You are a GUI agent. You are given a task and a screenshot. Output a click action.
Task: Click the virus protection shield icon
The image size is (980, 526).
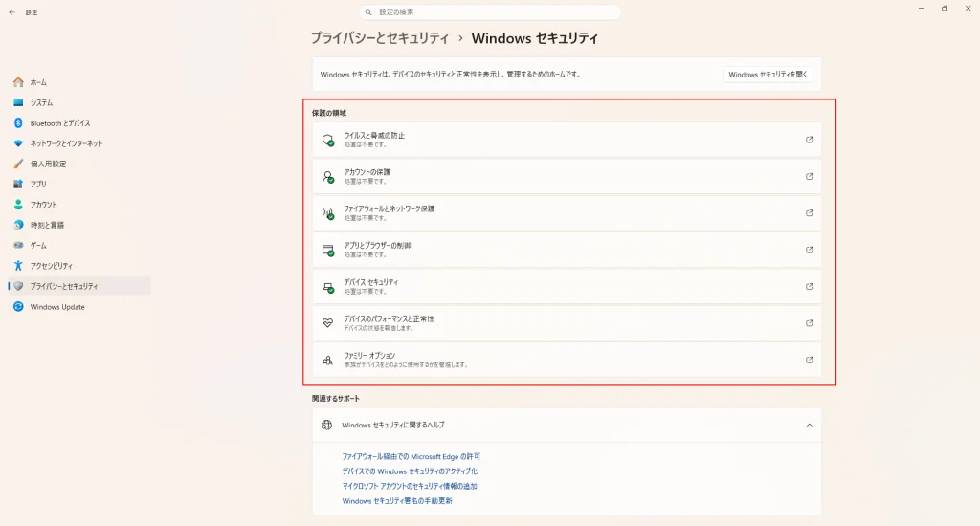(327, 140)
